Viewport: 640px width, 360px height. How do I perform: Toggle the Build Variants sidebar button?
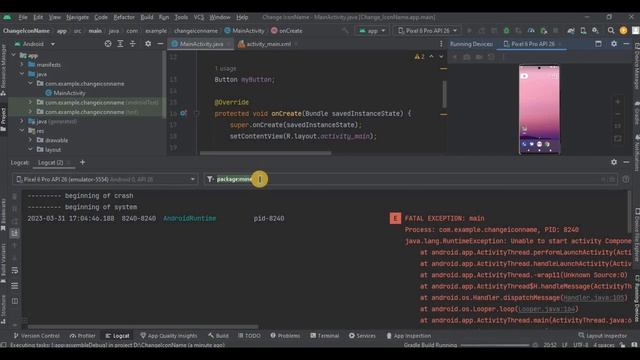[x=4, y=263]
